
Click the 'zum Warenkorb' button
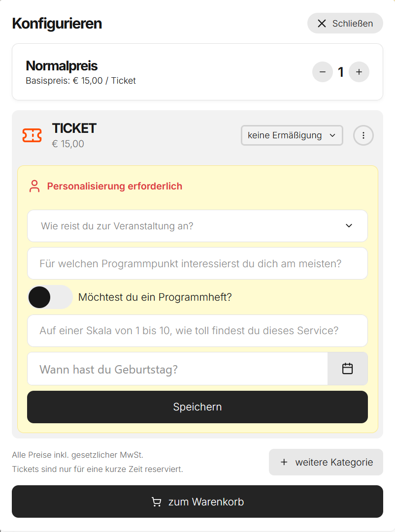click(197, 501)
